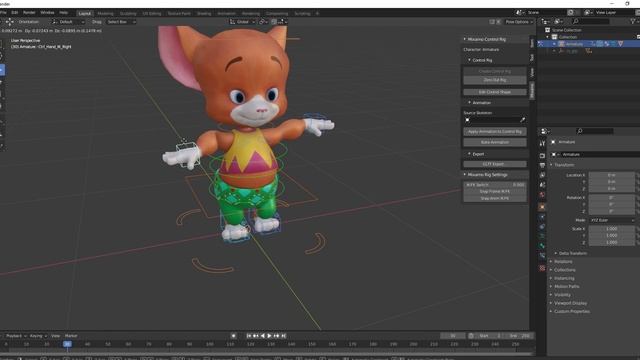Jump to the last frame
The image size is (640, 360).
(x=284, y=336)
